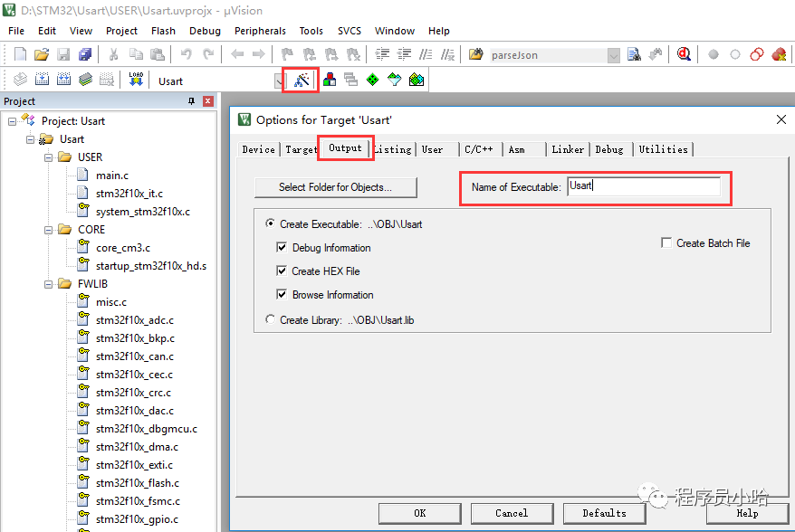Image resolution: width=795 pixels, height=532 pixels.
Task: Click the Build target toolbar icon
Action: [42, 80]
